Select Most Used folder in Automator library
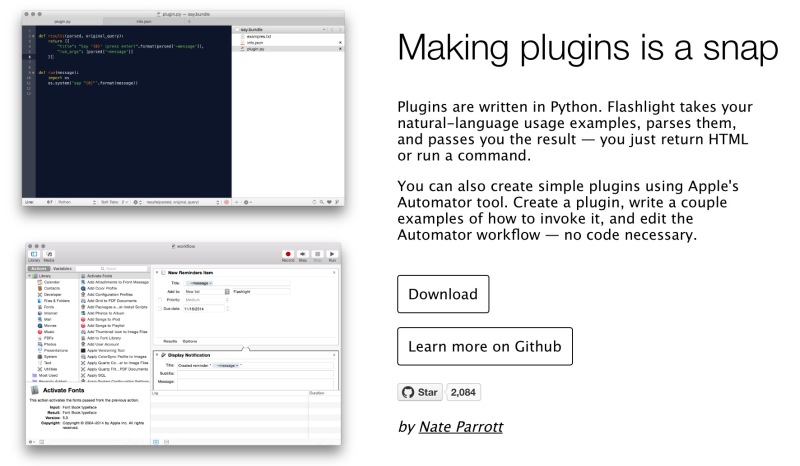The image size is (800, 466). (45, 375)
